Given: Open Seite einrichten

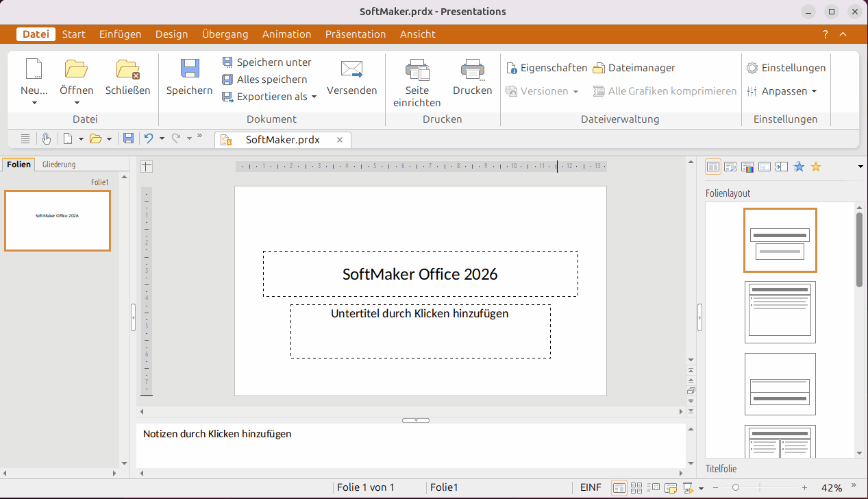Looking at the screenshot, I should [417, 83].
